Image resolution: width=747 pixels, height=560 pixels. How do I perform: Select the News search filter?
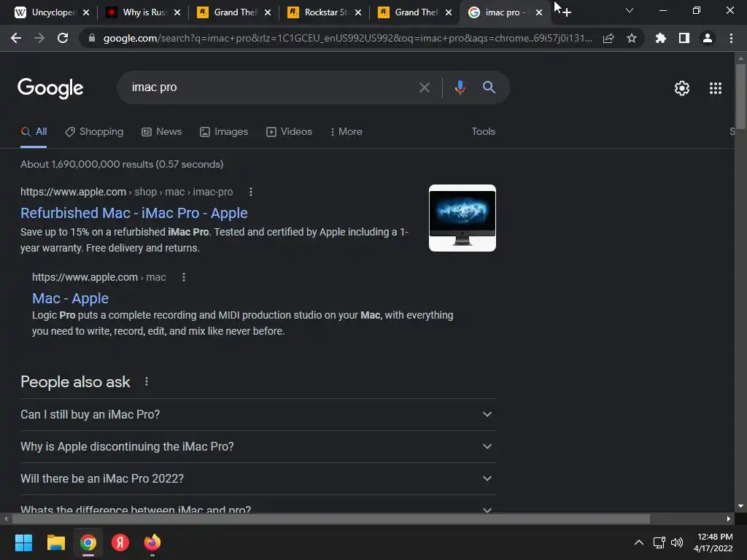coord(162,132)
